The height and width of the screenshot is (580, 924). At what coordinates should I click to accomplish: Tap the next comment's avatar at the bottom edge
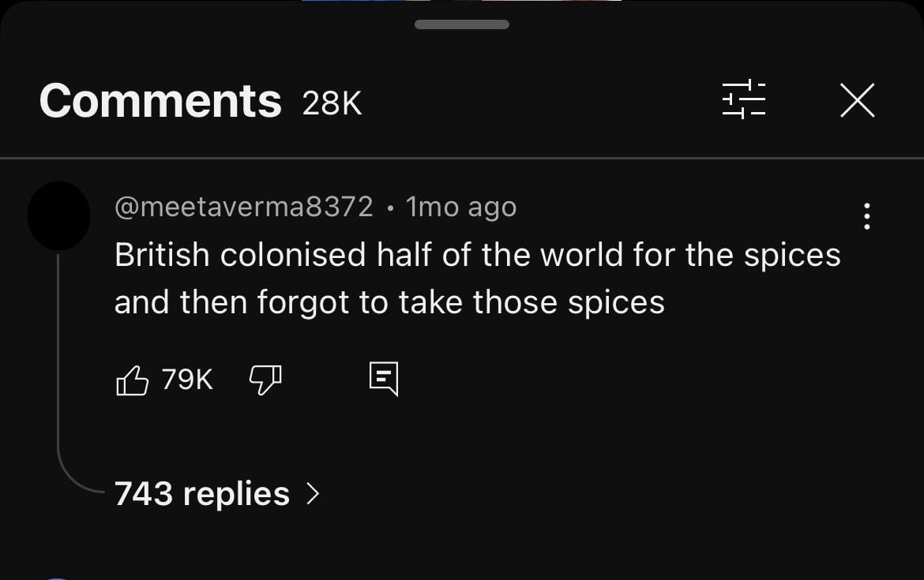click(x=57, y=576)
